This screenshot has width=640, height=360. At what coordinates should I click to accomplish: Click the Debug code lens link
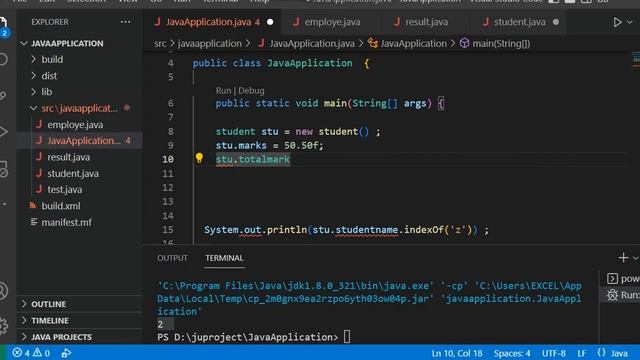click(251, 91)
